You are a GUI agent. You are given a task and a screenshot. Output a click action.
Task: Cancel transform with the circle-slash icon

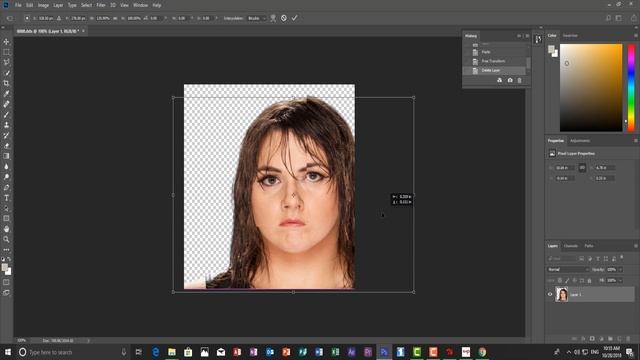[x=284, y=18]
